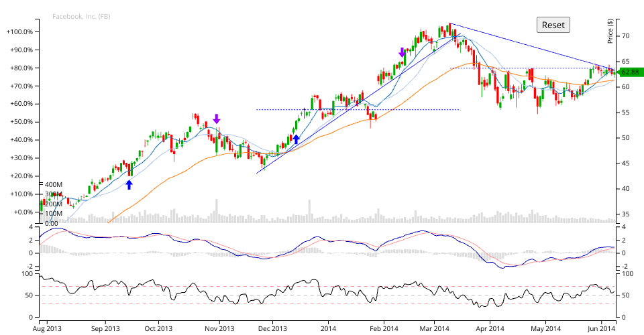Select Aug 2013 on the date axis
The height and width of the screenshot is (335, 644).
pos(48,328)
